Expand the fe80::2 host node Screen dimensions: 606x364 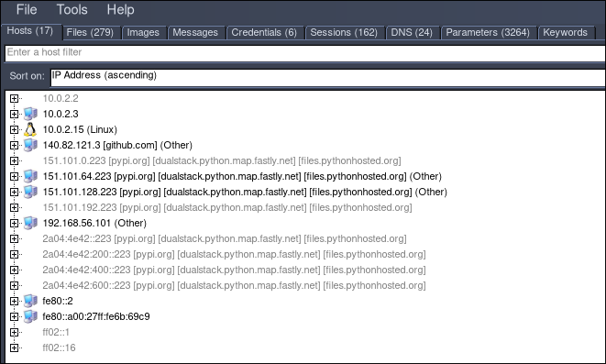pos(14,301)
